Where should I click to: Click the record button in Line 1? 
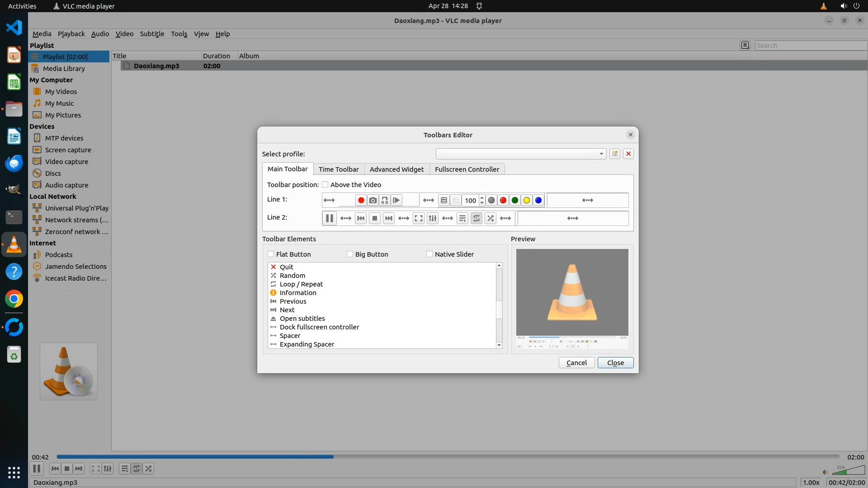[x=361, y=200]
